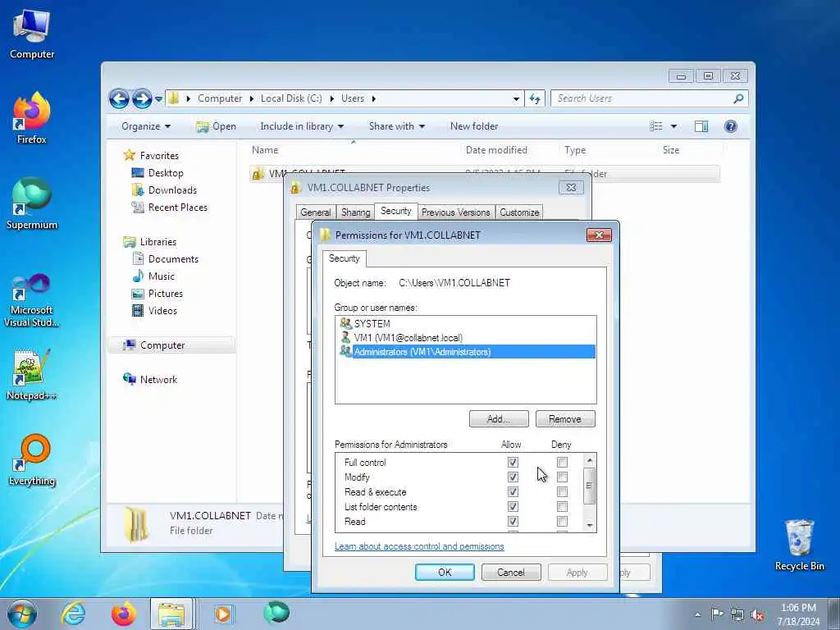The width and height of the screenshot is (840, 630).
Task: Click the permissions list scrollbar thumb
Action: click(x=589, y=486)
